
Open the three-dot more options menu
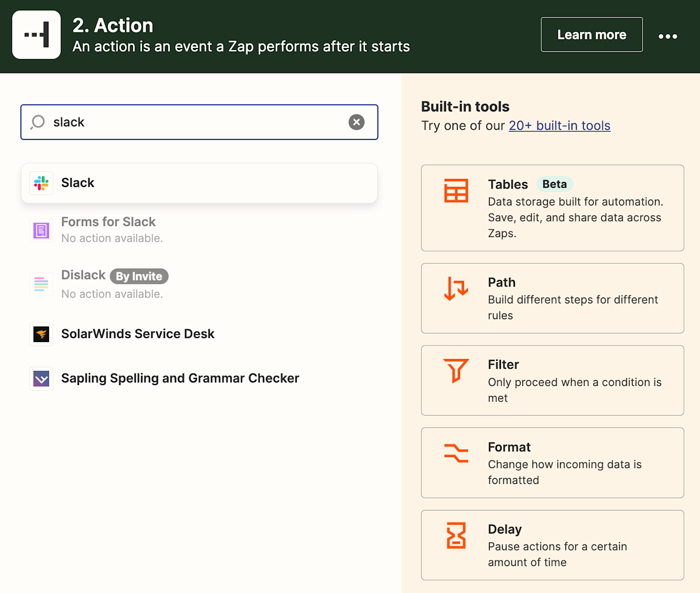pyautogui.click(x=667, y=36)
